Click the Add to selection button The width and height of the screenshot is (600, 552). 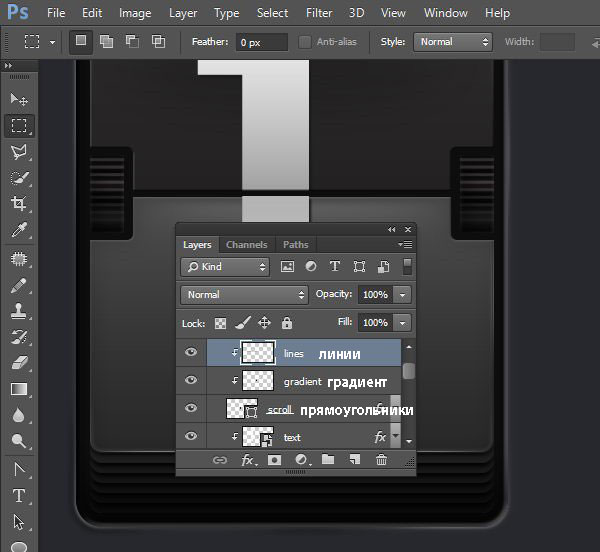[106, 42]
